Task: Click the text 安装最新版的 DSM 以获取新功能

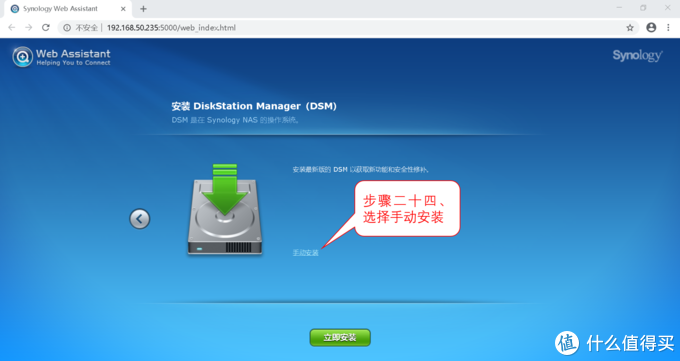Action: pyautogui.click(x=361, y=170)
